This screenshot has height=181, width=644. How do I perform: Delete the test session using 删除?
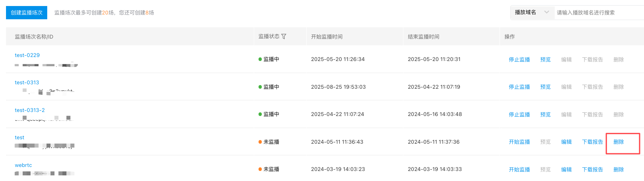point(618,142)
